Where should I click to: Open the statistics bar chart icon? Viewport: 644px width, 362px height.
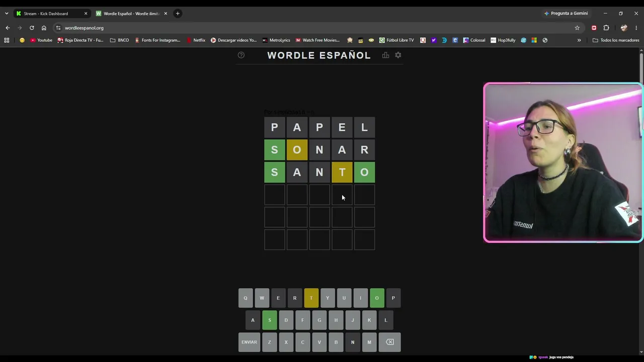[x=385, y=55]
